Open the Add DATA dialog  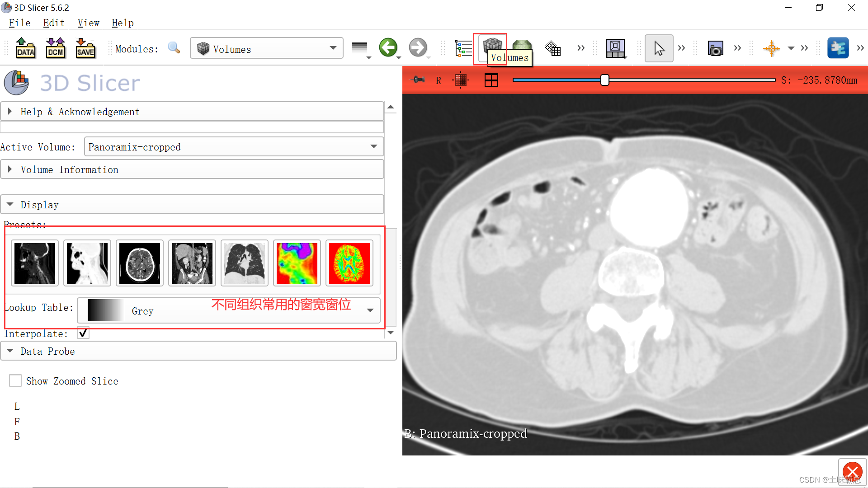[26, 48]
